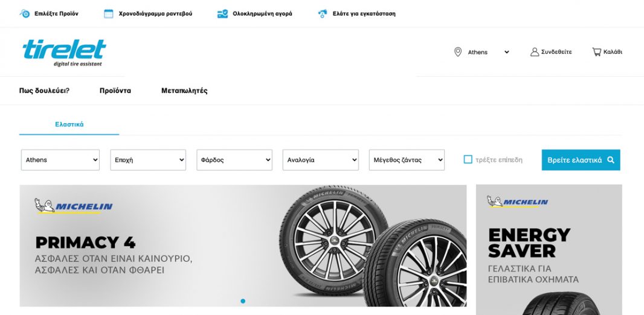The height and width of the screenshot is (315, 644).
Task: Tick the 'τρέξτε επίπεδη' checkbox
Action: 468,159
